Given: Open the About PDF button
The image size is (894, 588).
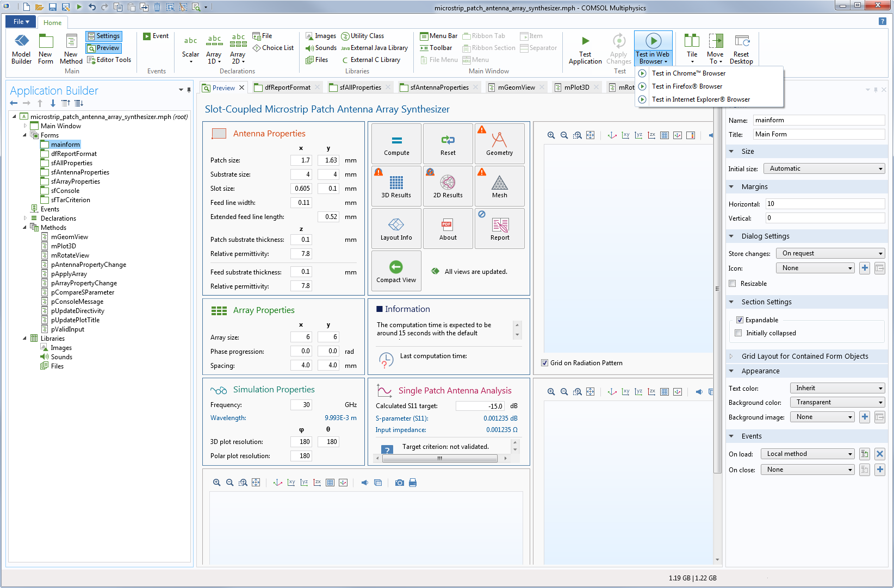Looking at the screenshot, I should (x=448, y=229).
